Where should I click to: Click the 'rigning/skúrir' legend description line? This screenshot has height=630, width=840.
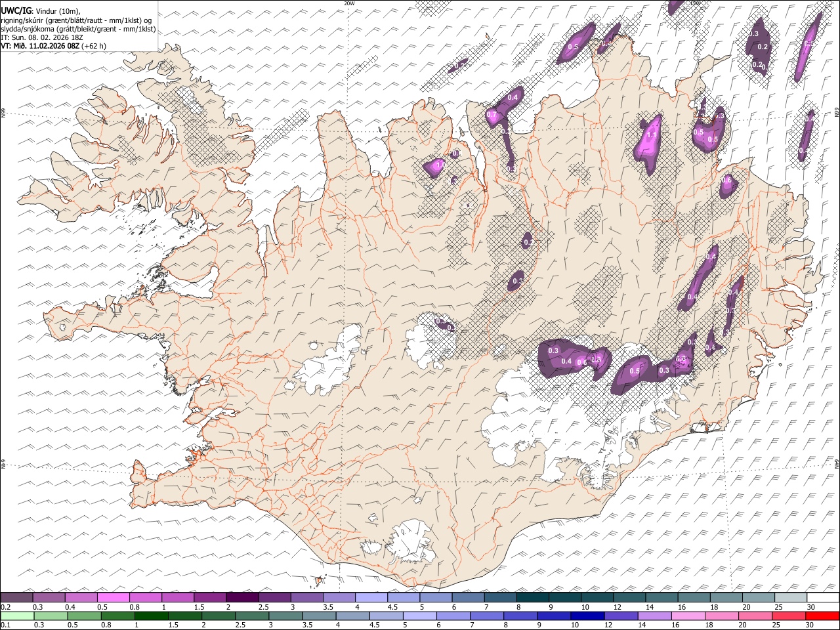pyautogui.click(x=75, y=20)
